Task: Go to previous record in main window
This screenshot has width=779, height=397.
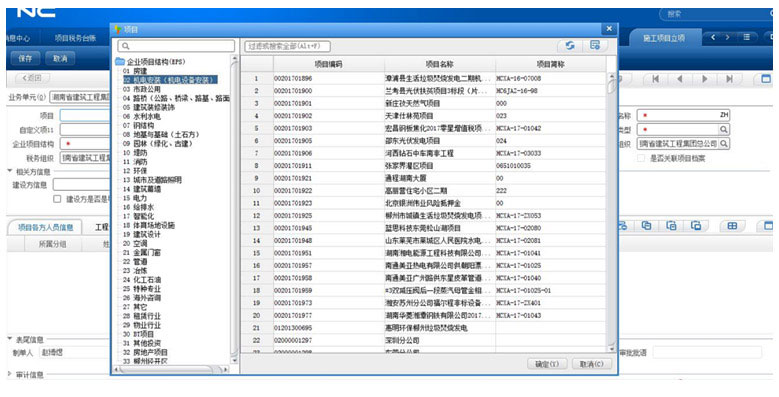Action: (x=680, y=79)
